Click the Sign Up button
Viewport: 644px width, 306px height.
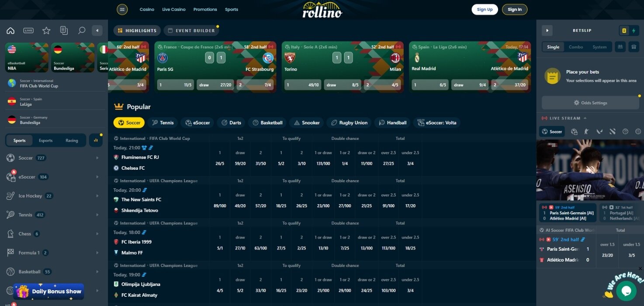485,9
